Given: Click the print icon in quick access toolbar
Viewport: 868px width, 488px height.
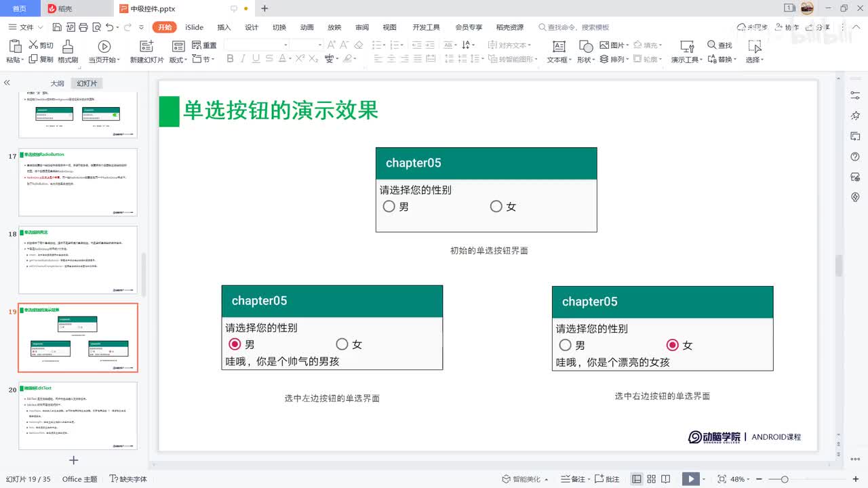Looking at the screenshot, I should tap(83, 27).
